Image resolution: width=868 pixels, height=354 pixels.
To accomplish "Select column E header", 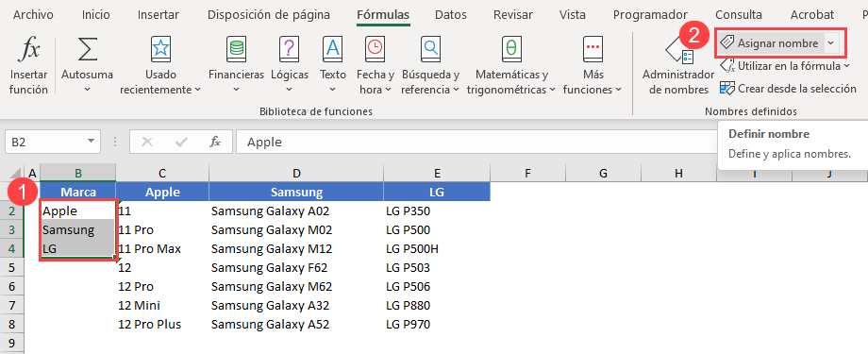I will [x=437, y=174].
